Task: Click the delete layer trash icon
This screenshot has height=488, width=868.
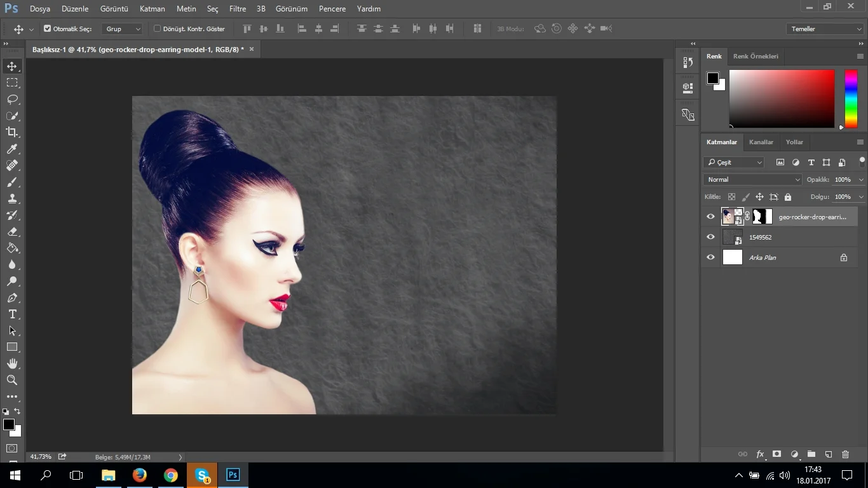Action: pos(845,454)
